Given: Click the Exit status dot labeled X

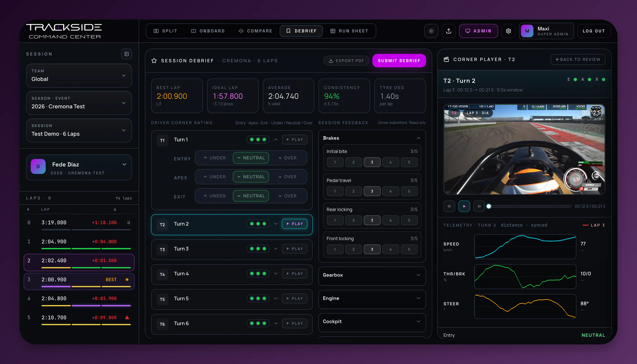Looking at the screenshot, I should point(603,80).
